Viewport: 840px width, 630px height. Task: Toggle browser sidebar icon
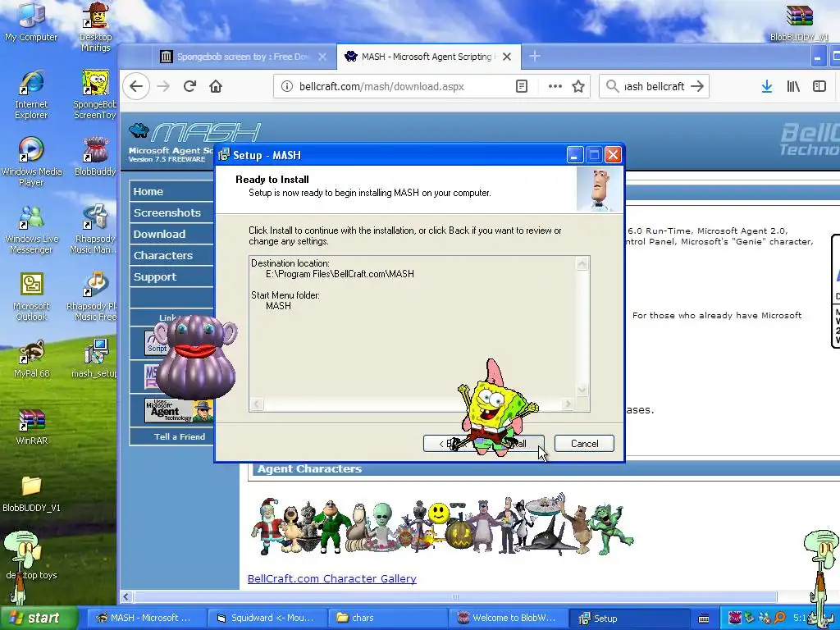pos(819,86)
